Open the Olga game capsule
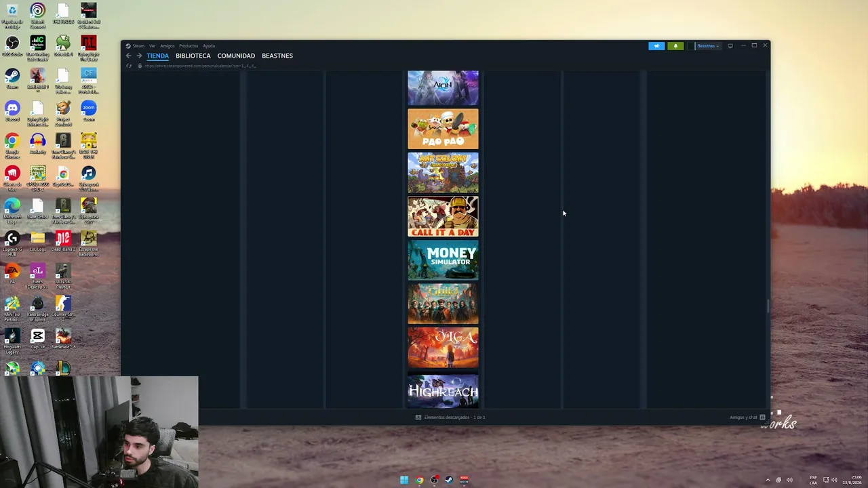The height and width of the screenshot is (488, 868). (x=443, y=348)
